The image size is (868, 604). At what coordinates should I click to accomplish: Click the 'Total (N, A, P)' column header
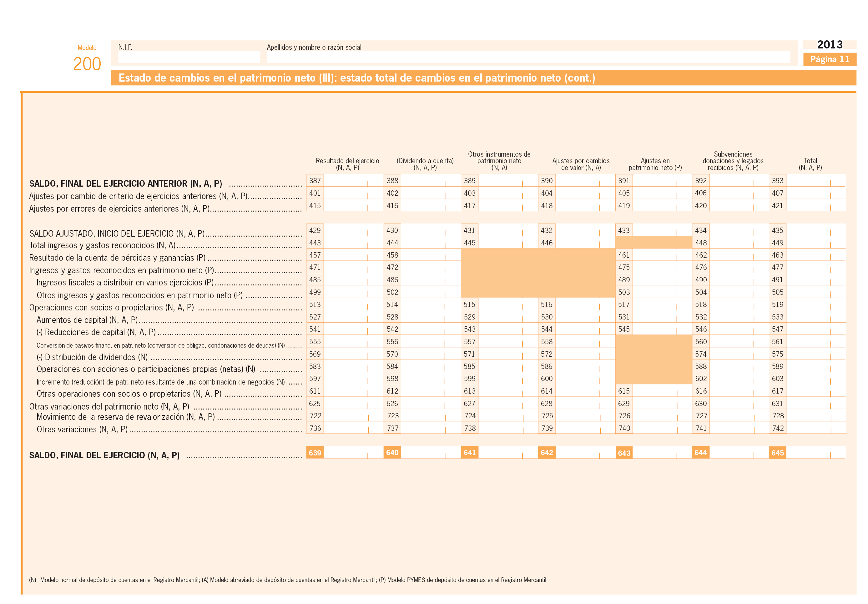(810, 164)
